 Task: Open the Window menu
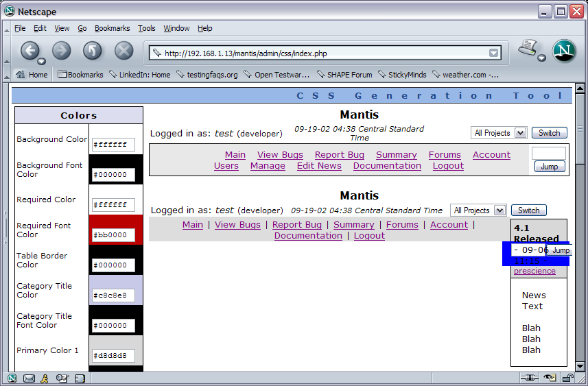176,28
